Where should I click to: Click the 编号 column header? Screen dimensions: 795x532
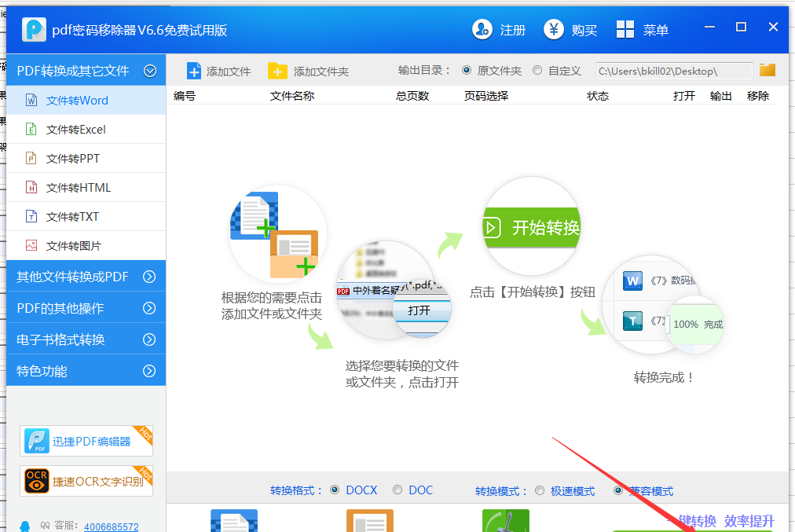point(185,96)
